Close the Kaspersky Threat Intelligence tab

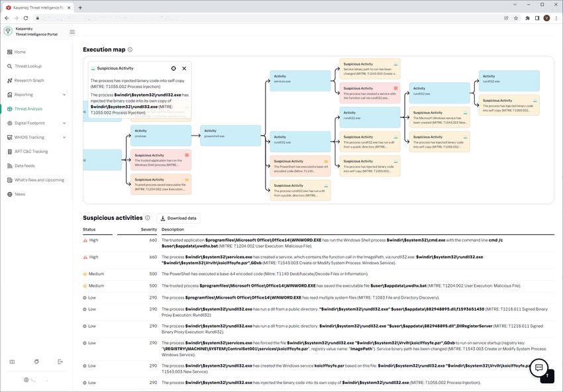pyautogui.click(x=69, y=7)
